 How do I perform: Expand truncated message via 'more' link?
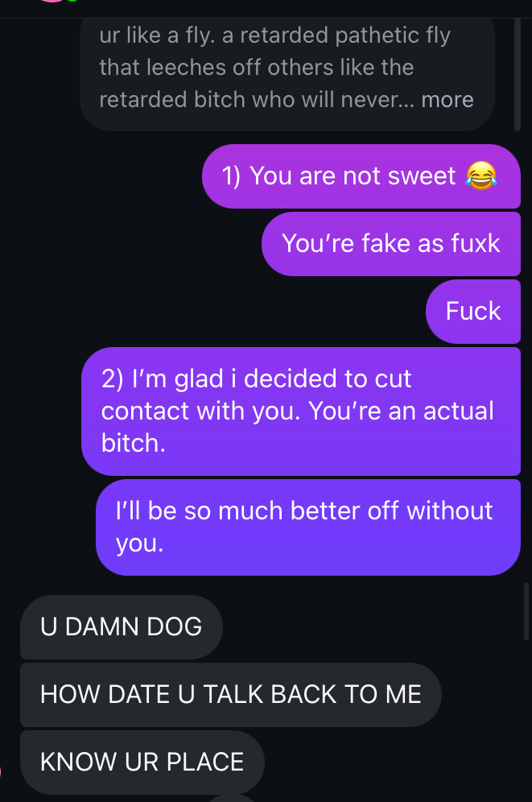pyautogui.click(x=447, y=100)
